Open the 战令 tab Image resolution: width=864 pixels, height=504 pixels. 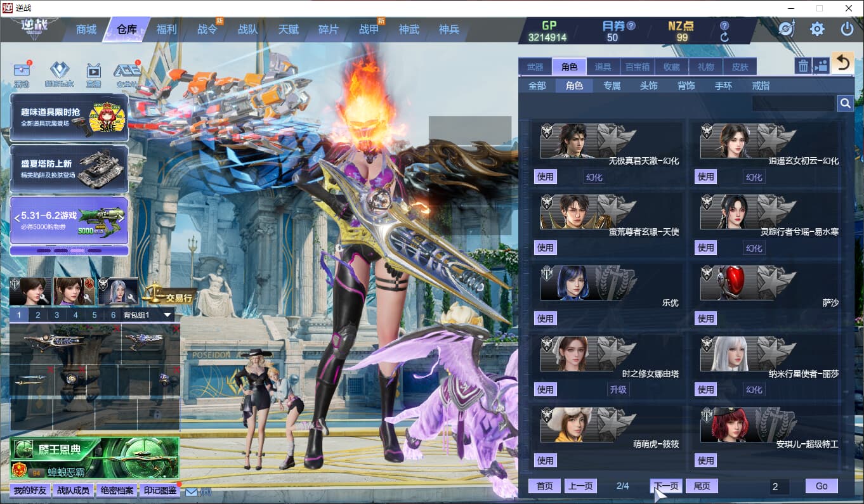click(207, 29)
